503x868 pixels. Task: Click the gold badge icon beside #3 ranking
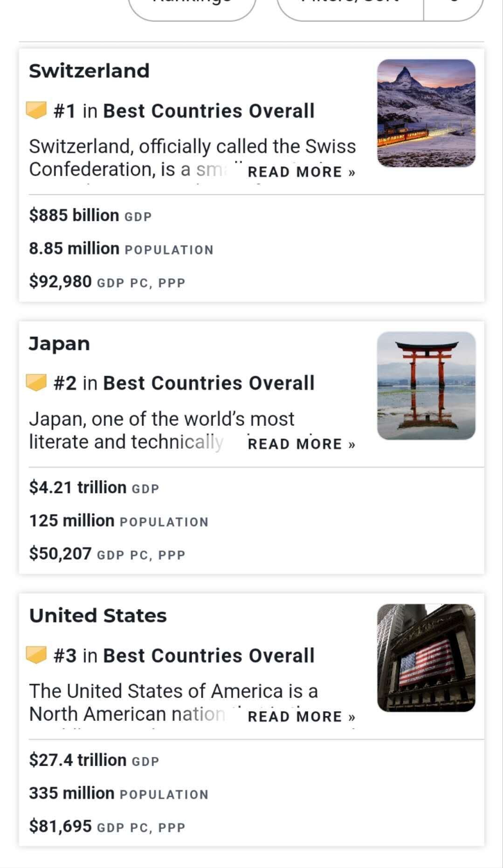click(x=36, y=656)
